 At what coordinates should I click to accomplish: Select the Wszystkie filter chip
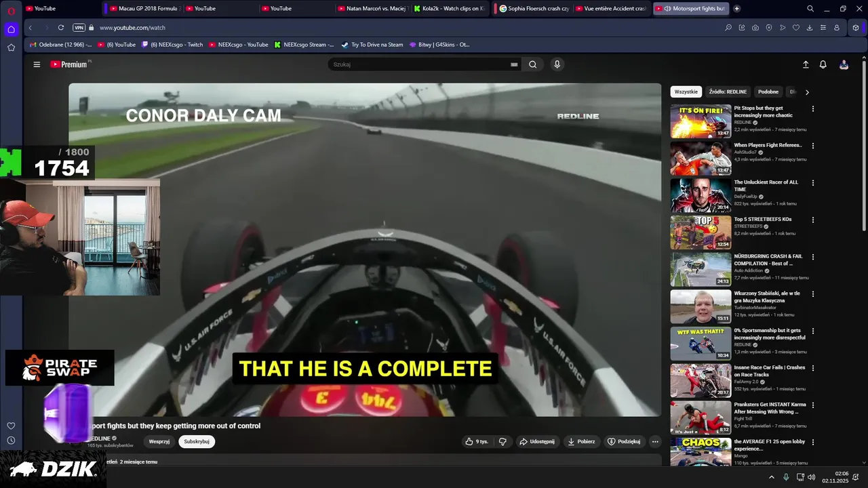(686, 91)
